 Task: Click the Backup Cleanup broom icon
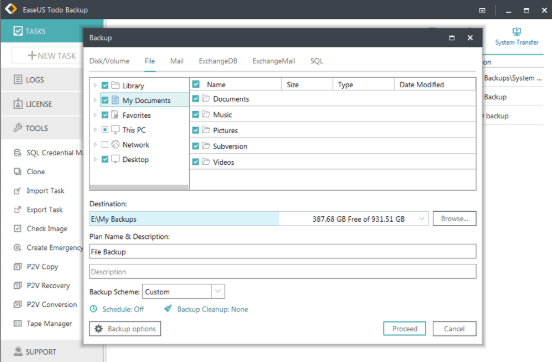168,308
